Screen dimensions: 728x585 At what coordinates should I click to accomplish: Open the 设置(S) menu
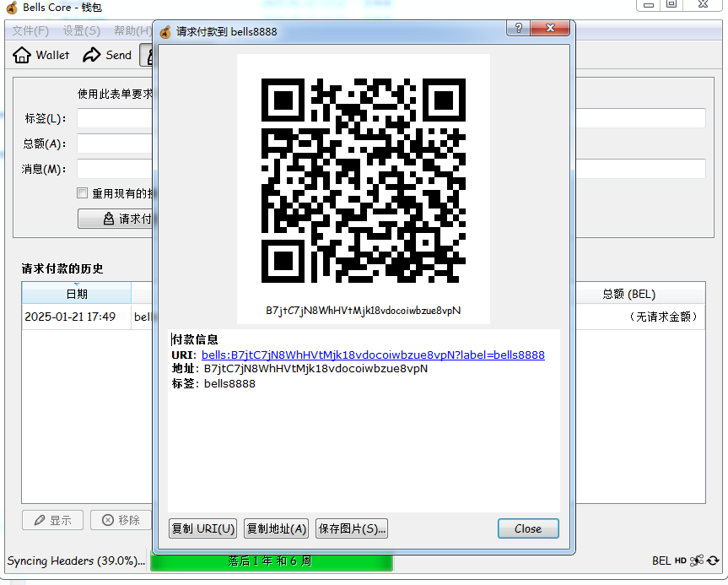click(x=81, y=30)
